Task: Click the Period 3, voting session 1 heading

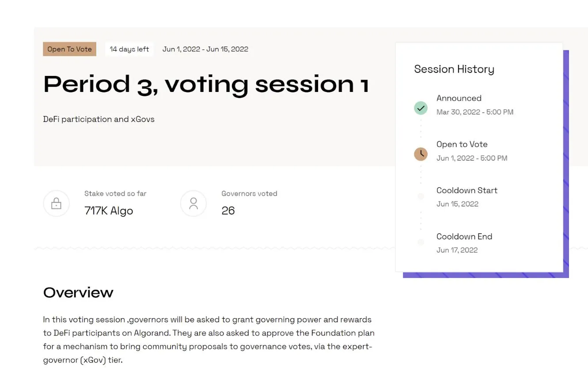Action: coord(206,84)
